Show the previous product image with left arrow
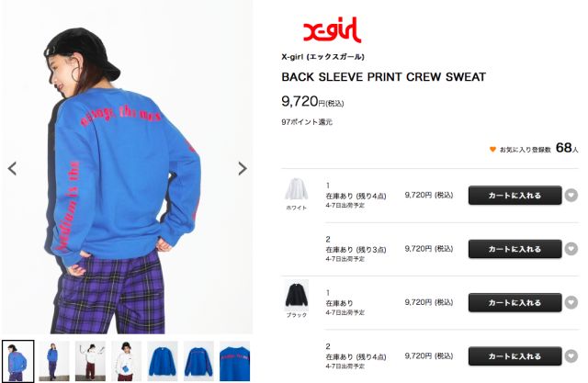The width and height of the screenshot is (588, 383). click(x=12, y=169)
